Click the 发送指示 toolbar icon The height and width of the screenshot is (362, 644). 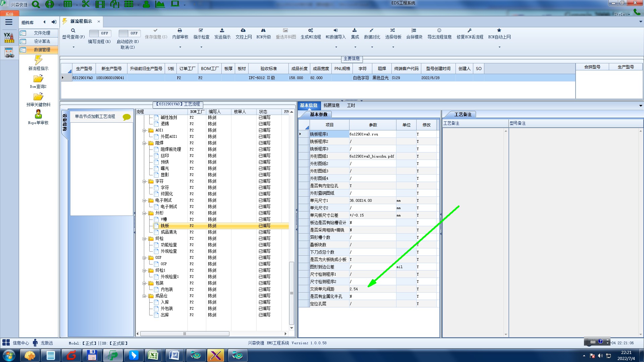coord(222,31)
